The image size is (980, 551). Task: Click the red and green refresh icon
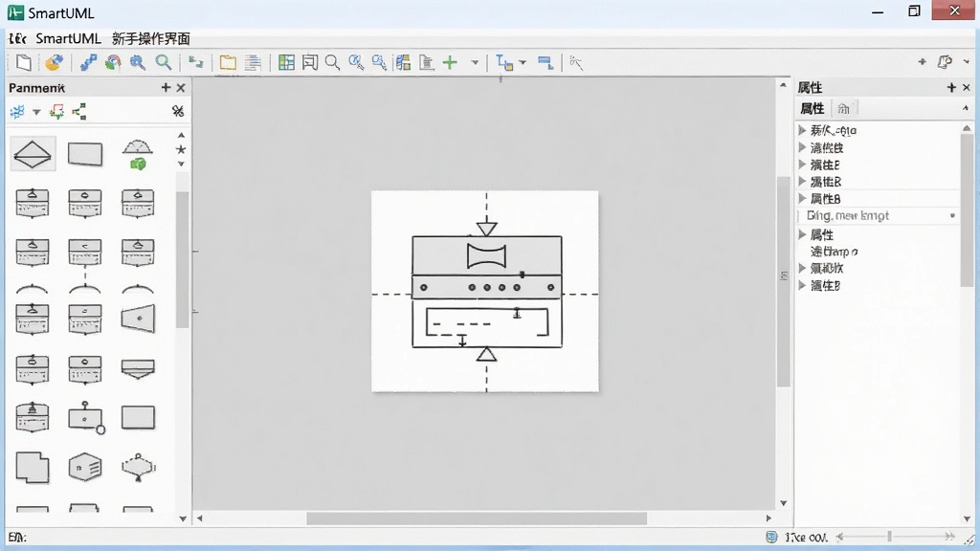(x=113, y=62)
